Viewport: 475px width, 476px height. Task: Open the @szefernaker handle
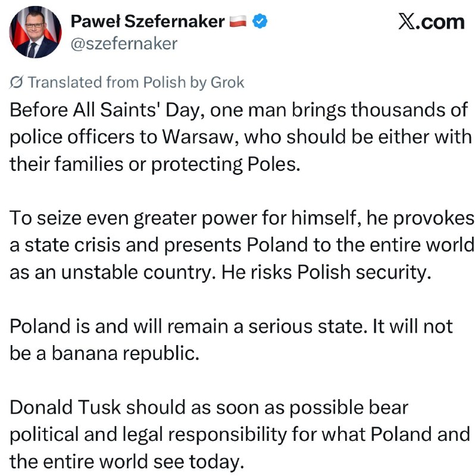coord(124,43)
